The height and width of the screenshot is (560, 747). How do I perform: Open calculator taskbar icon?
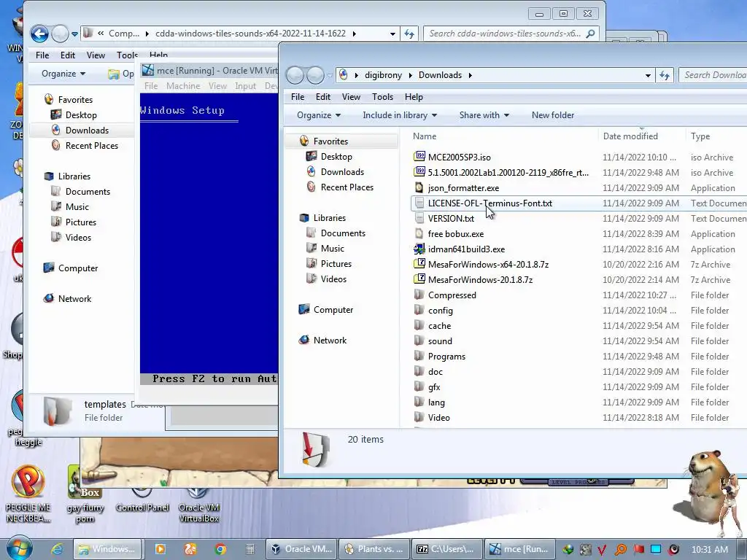tap(249, 549)
